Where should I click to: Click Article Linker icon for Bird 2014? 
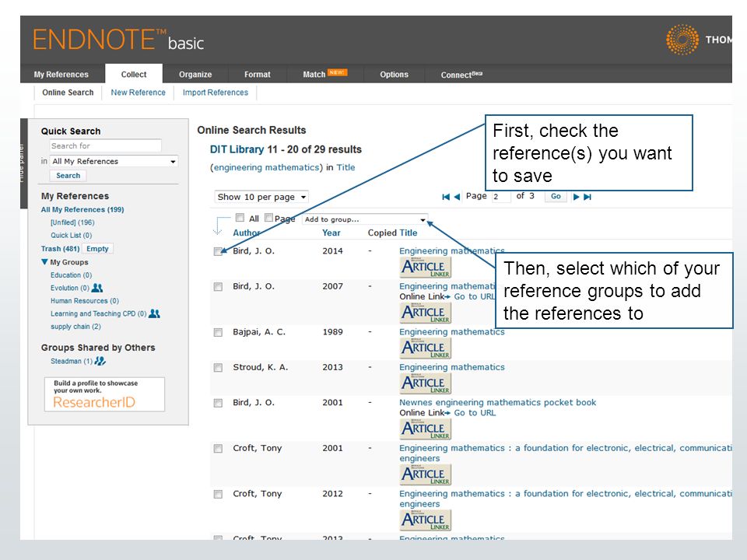tap(425, 267)
